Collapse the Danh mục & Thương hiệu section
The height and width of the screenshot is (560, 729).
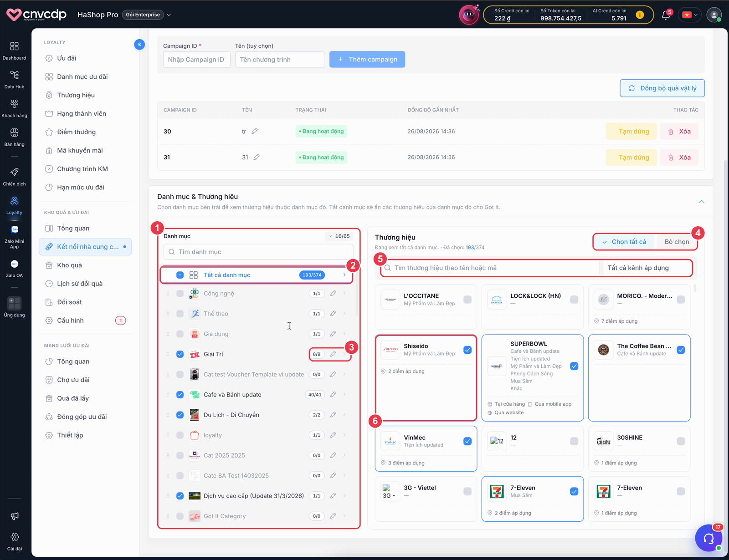tap(702, 201)
